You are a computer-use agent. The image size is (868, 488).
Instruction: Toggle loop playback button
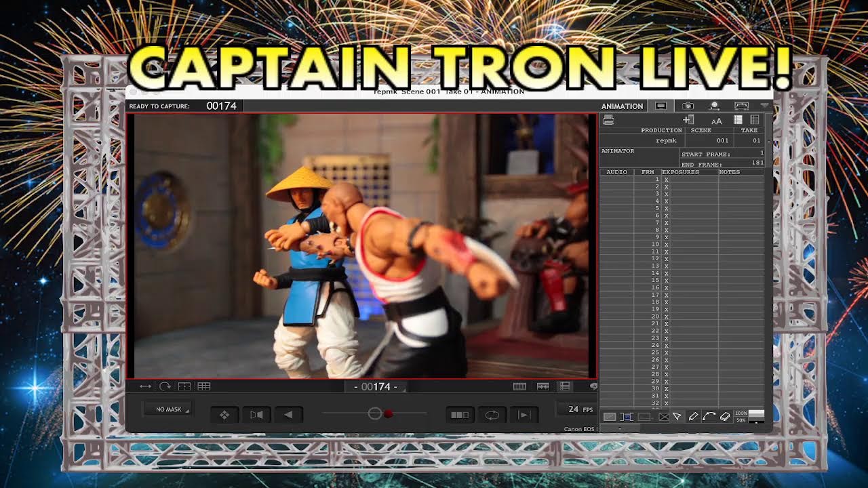coord(492,415)
